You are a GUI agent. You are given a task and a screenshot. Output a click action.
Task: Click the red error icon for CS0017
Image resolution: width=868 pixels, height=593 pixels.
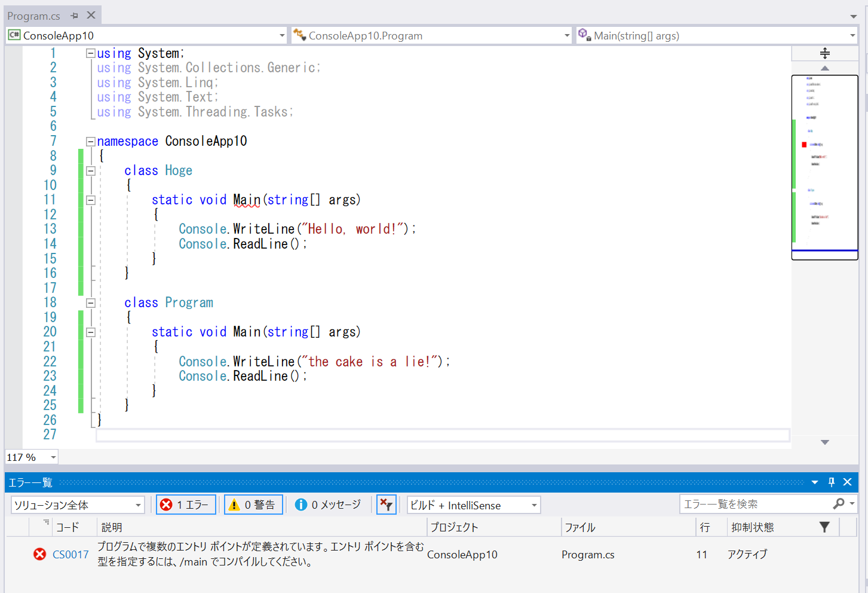39,554
